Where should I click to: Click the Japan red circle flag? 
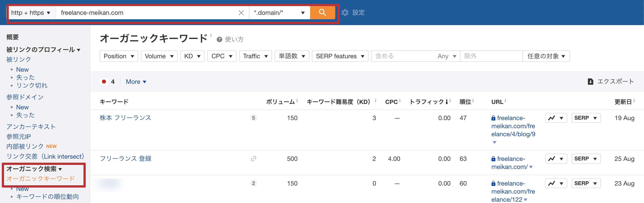[104, 82]
